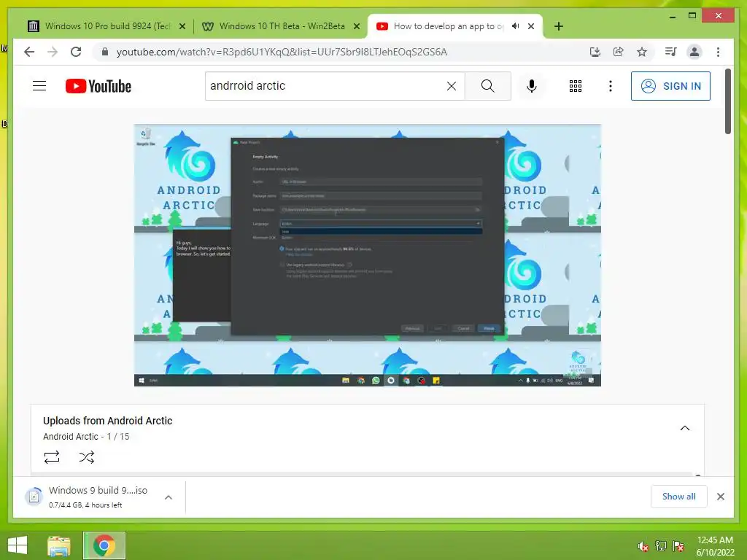Open the taskbar clock showing 12:45 AM

point(715,546)
